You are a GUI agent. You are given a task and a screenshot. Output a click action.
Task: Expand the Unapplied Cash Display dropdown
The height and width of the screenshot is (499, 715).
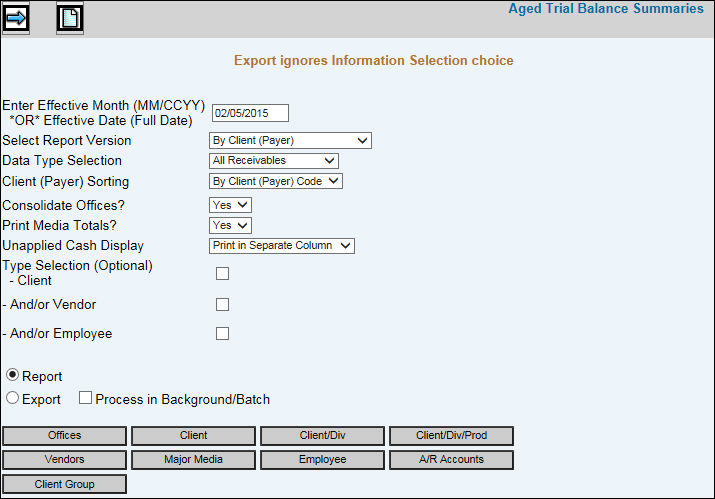tap(282, 245)
